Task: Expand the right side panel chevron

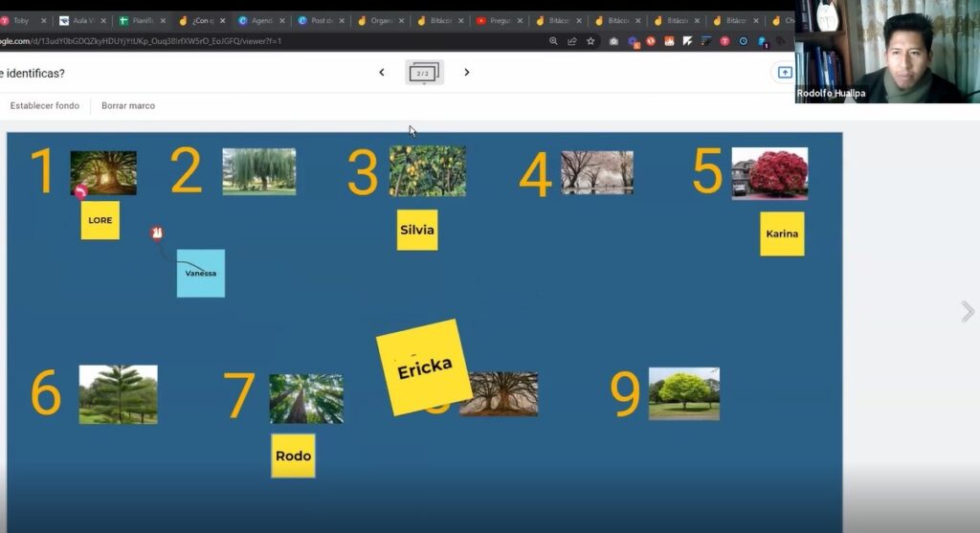Action: [968, 311]
